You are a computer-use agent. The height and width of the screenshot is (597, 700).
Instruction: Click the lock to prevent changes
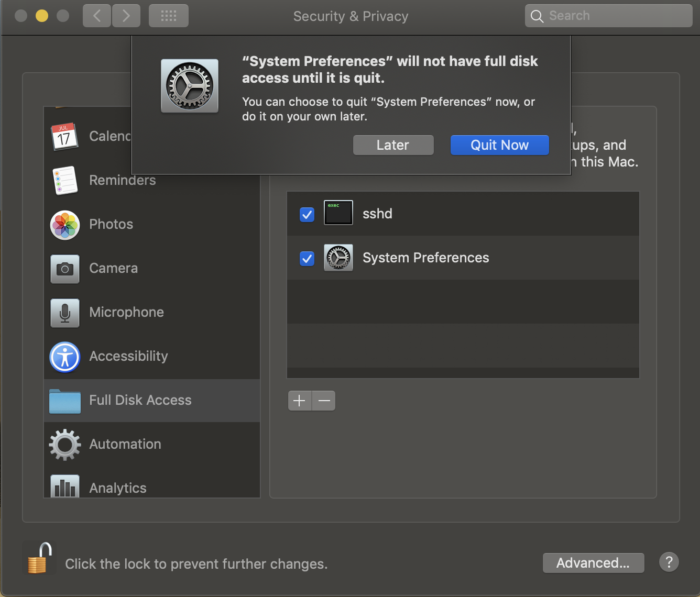[40, 558]
